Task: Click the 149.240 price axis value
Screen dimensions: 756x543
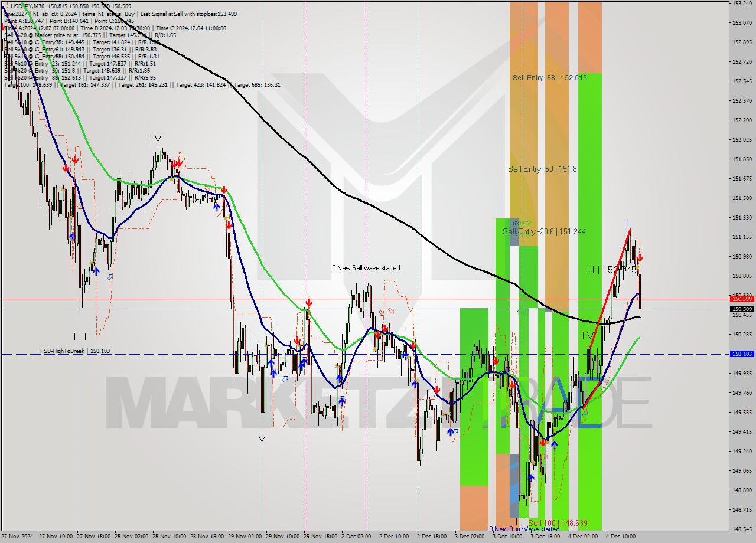Action: point(742,452)
